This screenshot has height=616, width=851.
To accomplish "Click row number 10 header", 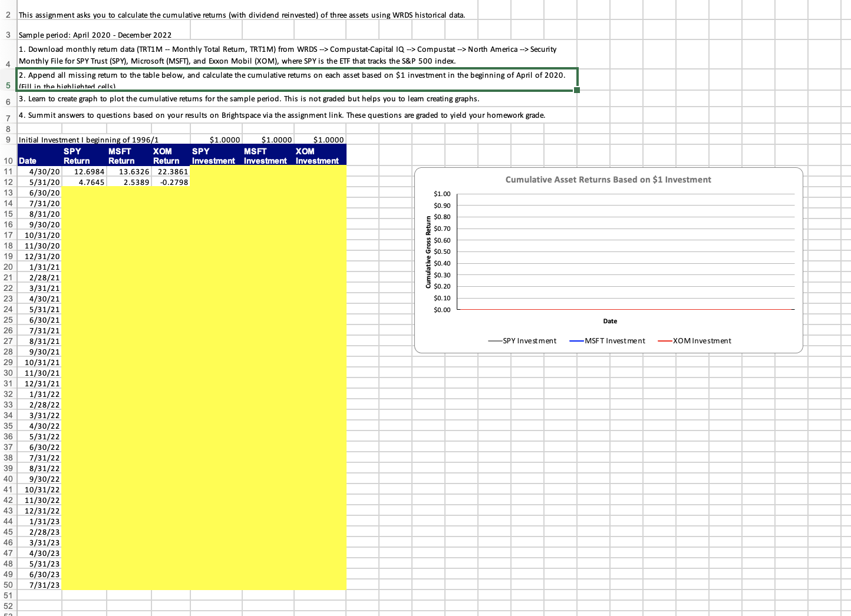I will pos(8,161).
